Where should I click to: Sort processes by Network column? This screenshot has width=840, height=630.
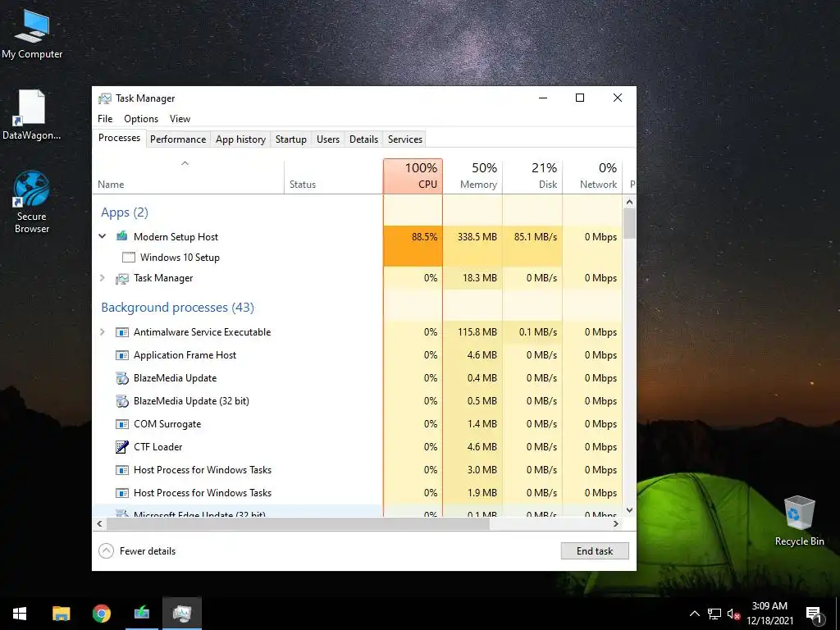[592, 177]
